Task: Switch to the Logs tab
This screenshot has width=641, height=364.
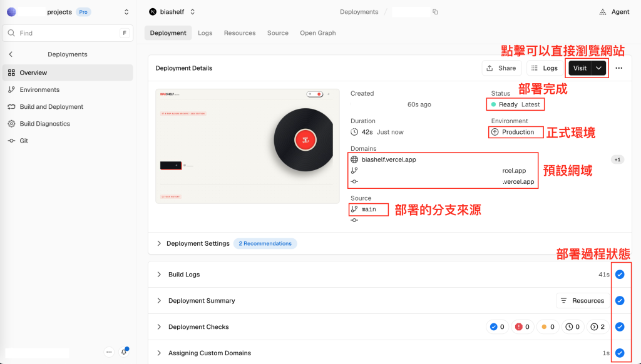Action: tap(205, 33)
